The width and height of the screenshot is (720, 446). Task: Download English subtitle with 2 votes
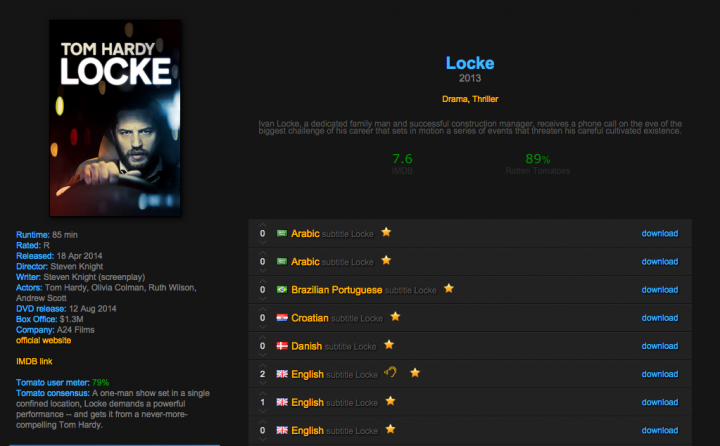click(x=659, y=374)
